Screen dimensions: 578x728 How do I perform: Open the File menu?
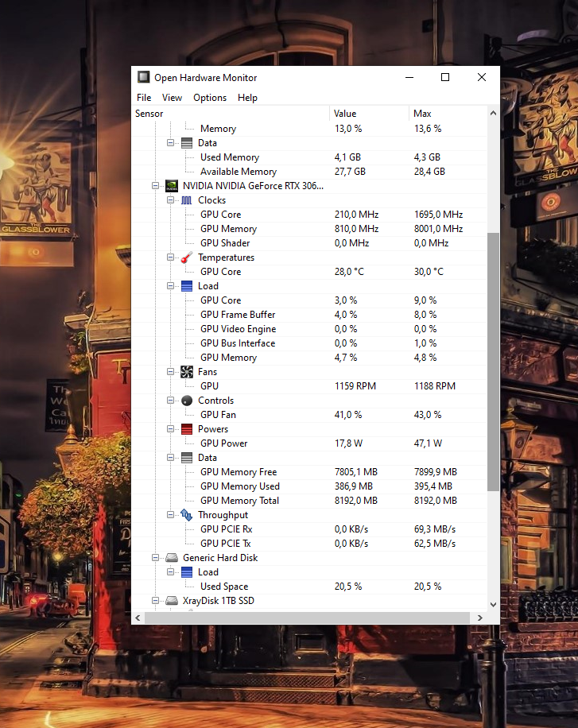144,98
